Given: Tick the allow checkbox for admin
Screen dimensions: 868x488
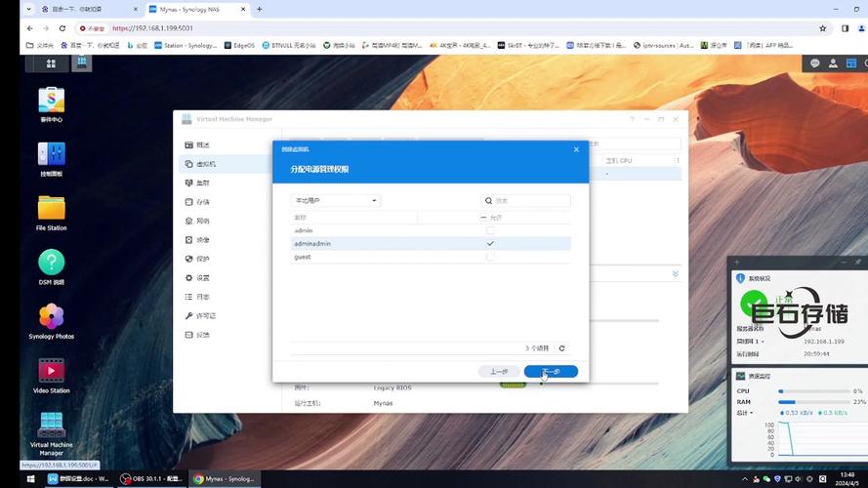Looking at the screenshot, I should point(490,230).
